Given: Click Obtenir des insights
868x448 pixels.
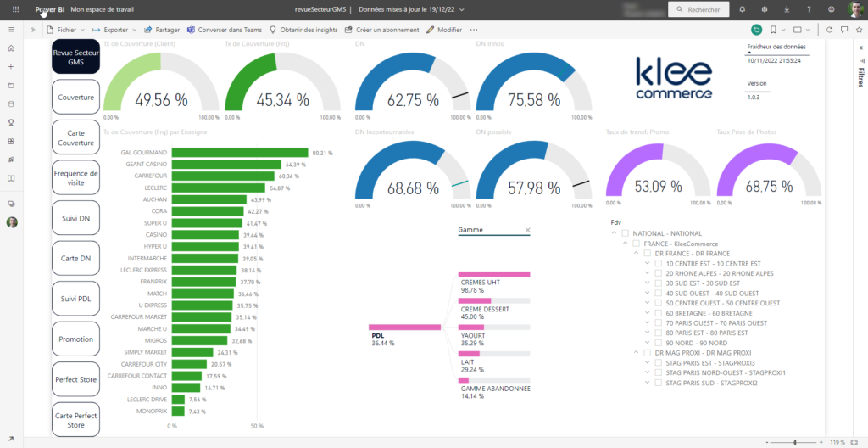Looking at the screenshot, I should (x=303, y=30).
